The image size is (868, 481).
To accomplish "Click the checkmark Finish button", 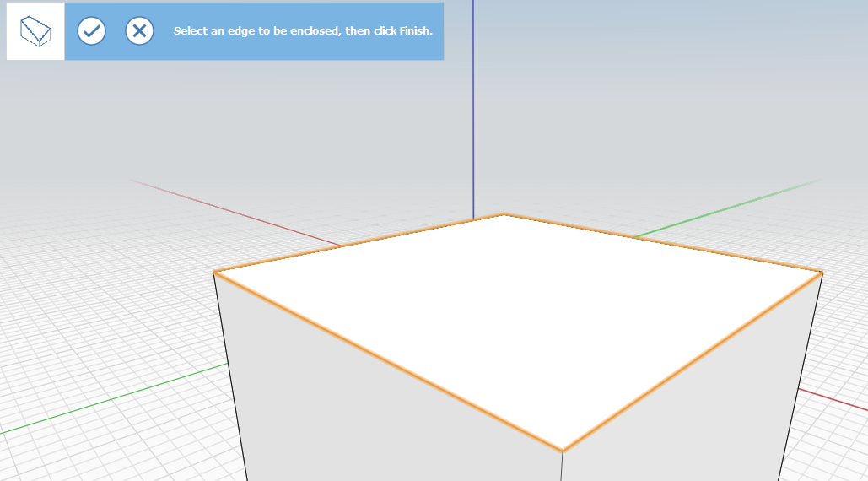I will tap(92, 31).
